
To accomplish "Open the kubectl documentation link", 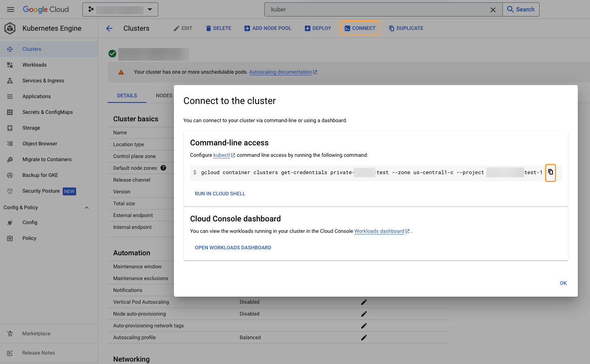I will pos(222,155).
